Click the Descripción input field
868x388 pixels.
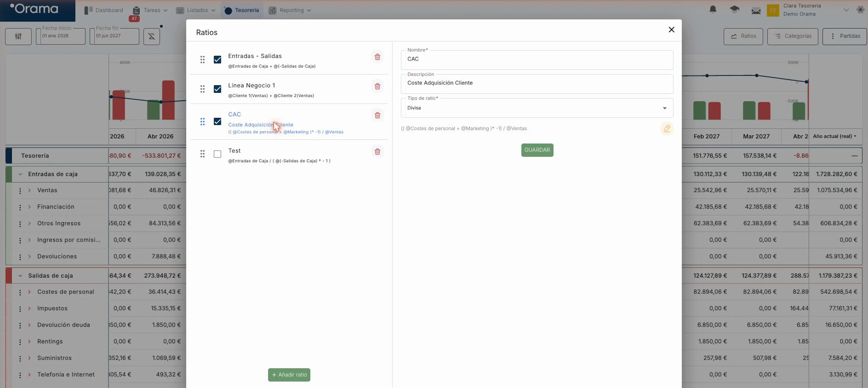coord(537,84)
